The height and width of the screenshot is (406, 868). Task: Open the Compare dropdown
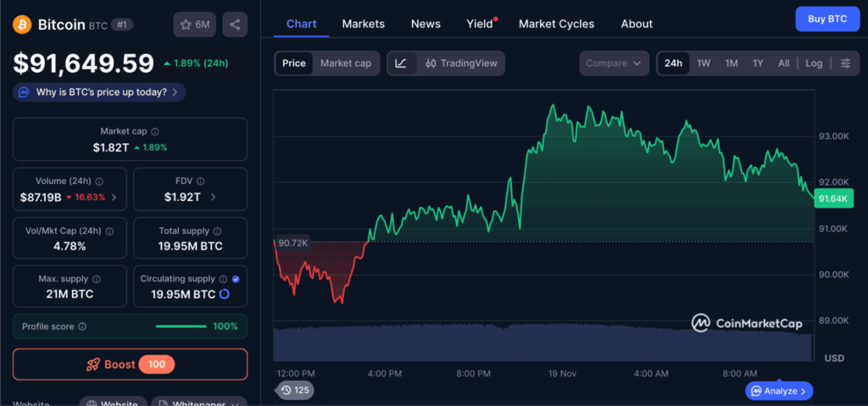(x=614, y=64)
